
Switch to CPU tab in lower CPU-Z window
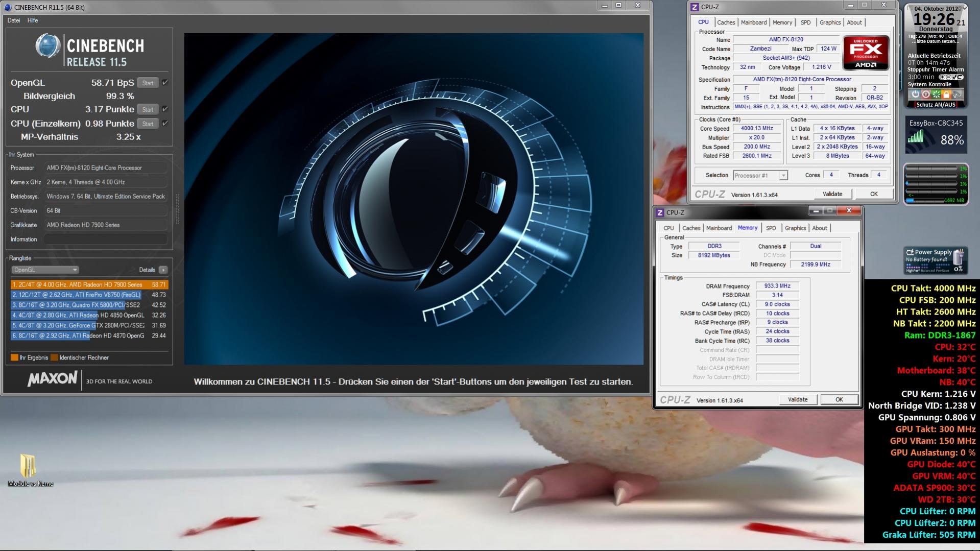click(x=668, y=228)
